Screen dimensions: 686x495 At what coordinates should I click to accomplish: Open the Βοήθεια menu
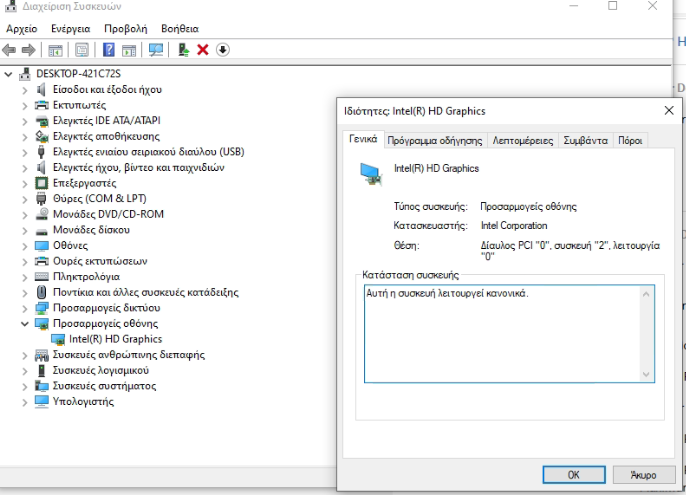click(180, 29)
